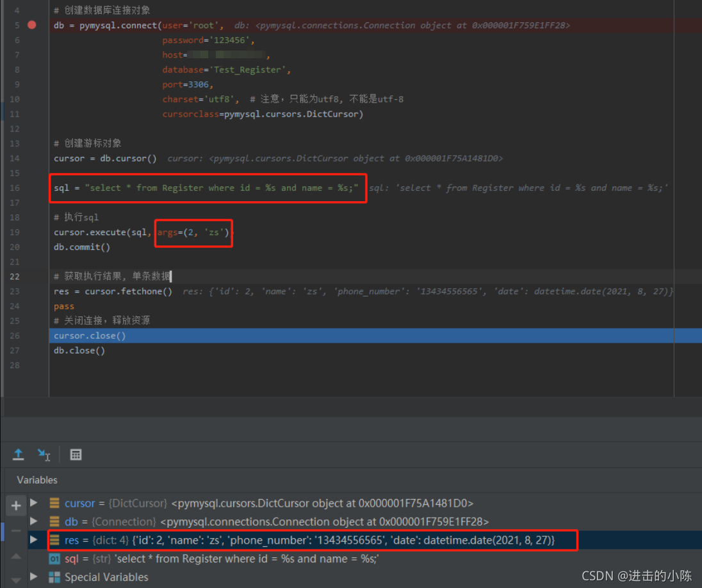Expand the Special Variables node
Screen dimensions: 702x588
(34, 577)
